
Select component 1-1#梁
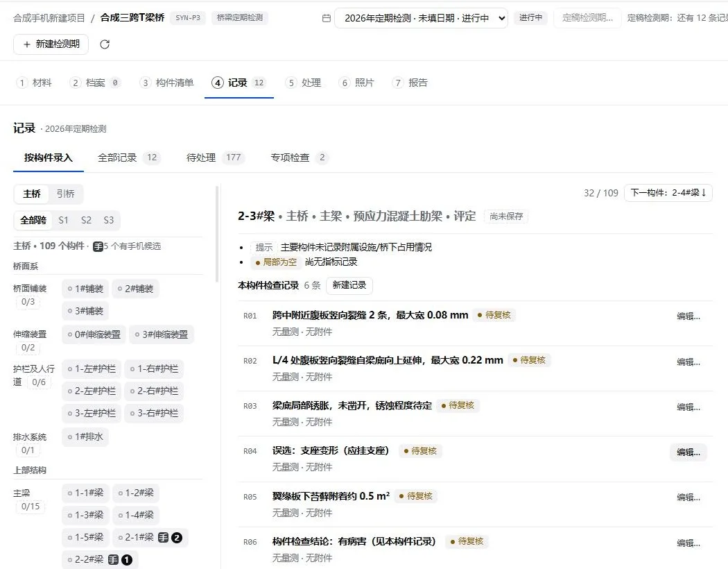[85, 493]
